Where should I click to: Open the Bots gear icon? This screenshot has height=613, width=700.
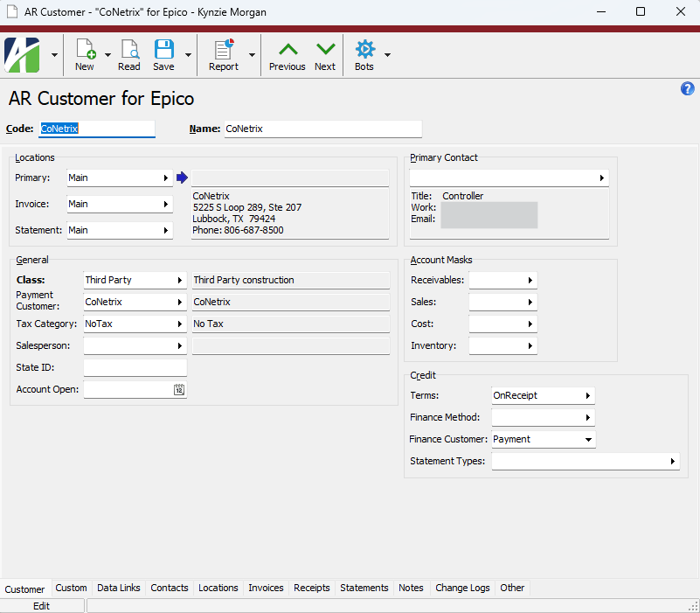[364, 54]
